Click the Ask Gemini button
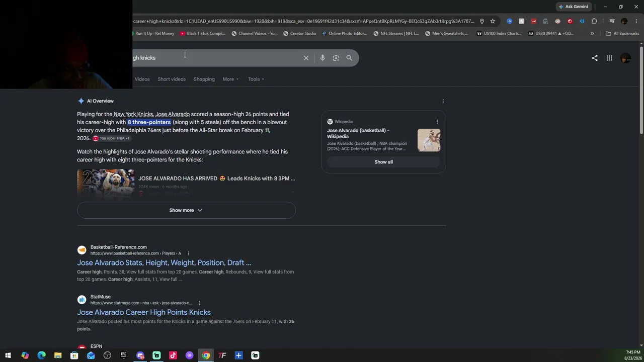Screen dimensions: 644x362 click(573, 7)
